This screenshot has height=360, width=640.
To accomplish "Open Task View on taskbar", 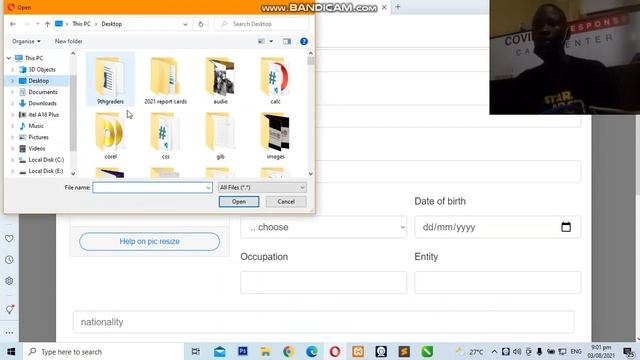I will 196,351.
